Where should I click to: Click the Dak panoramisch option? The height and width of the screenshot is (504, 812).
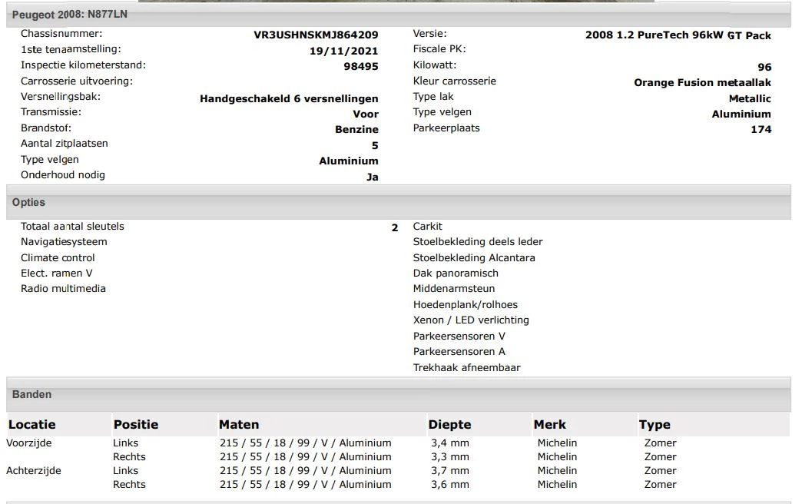456,274
